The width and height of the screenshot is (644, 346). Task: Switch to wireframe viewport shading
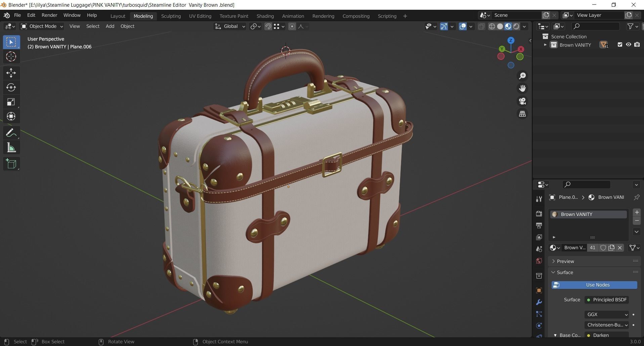tap(492, 27)
